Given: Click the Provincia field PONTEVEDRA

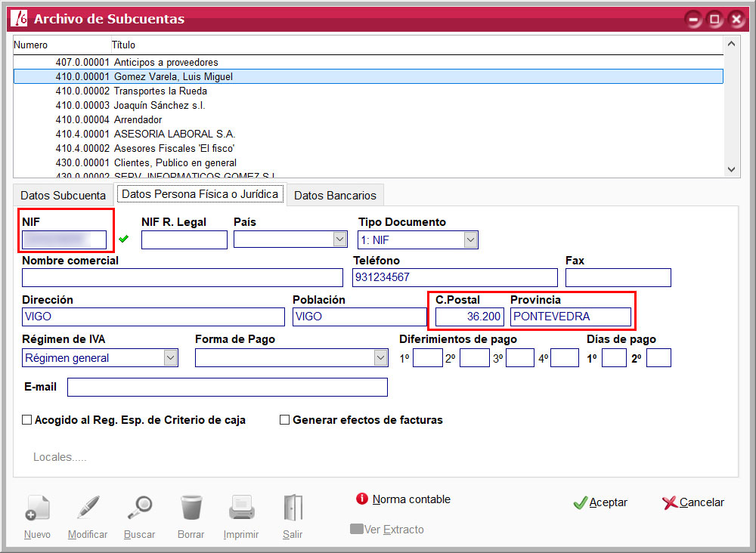Looking at the screenshot, I should pos(570,317).
